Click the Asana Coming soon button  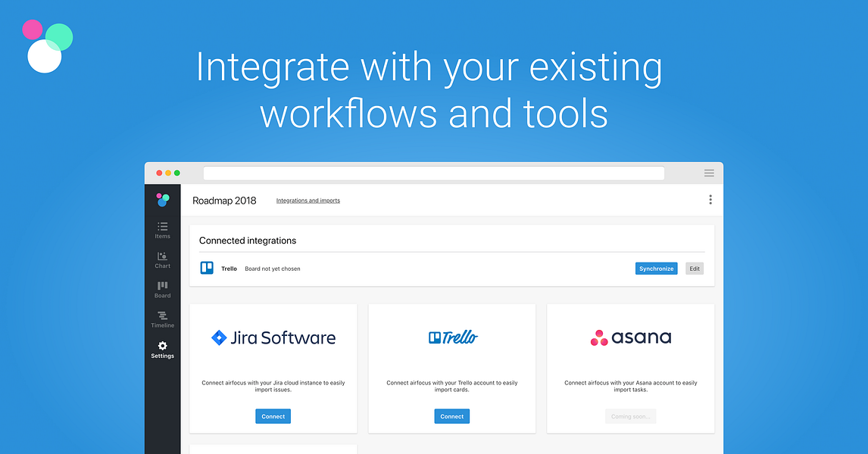(x=630, y=416)
